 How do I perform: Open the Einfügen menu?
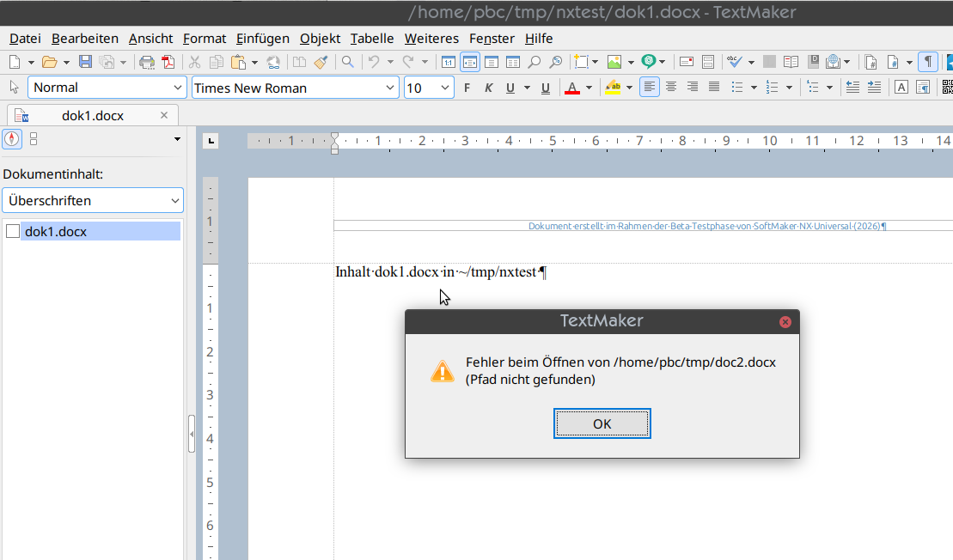tap(263, 39)
